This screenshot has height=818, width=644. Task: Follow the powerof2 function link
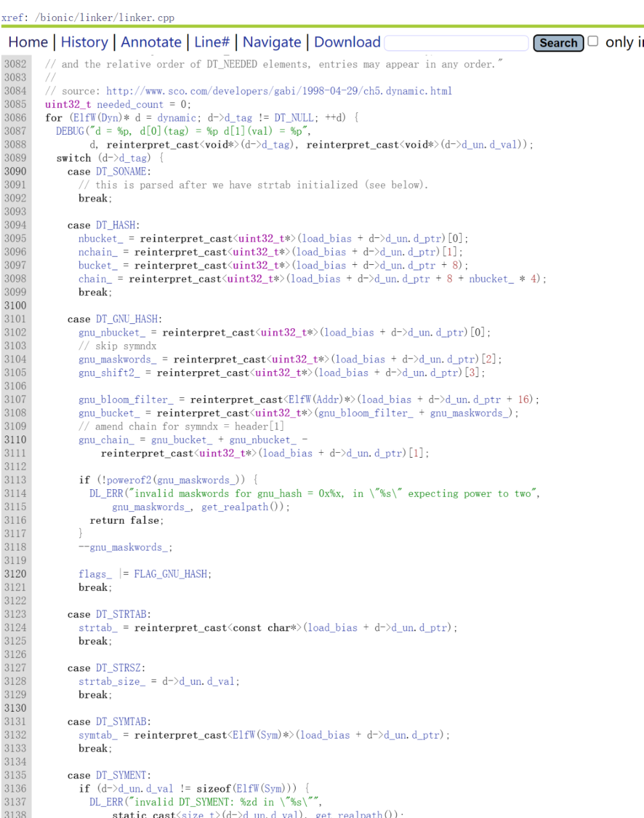(129, 481)
